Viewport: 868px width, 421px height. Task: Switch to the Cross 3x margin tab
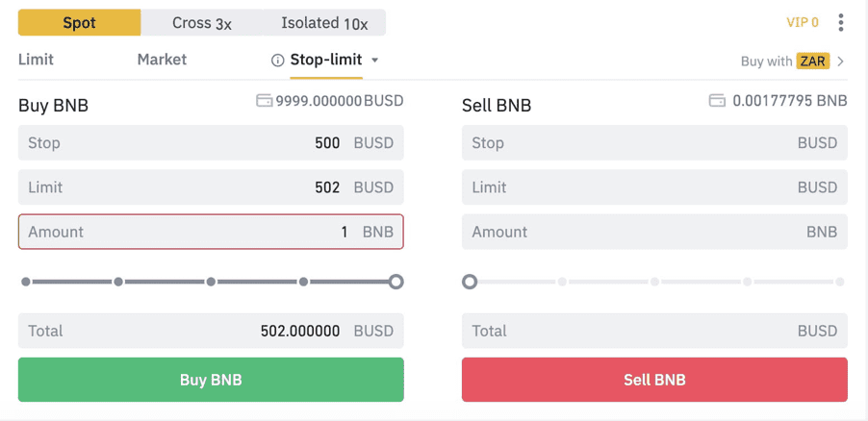[202, 23]
